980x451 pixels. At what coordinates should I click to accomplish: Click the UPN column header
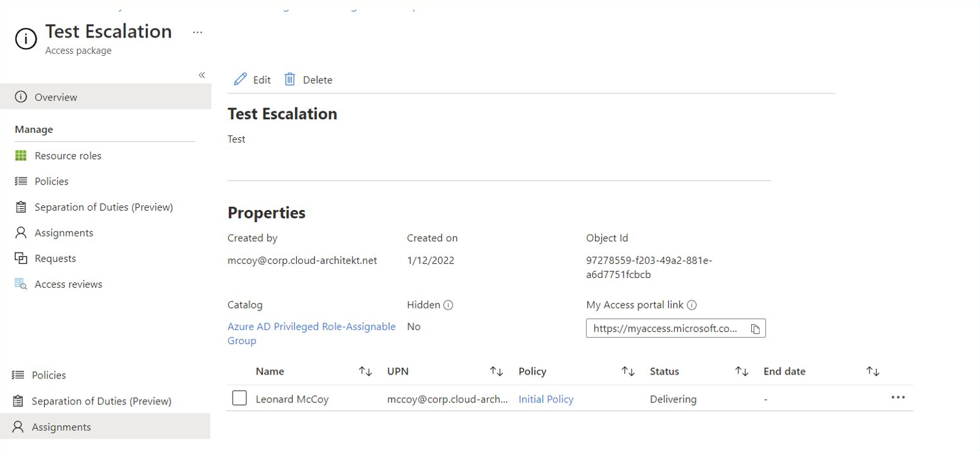pos(398,371)
